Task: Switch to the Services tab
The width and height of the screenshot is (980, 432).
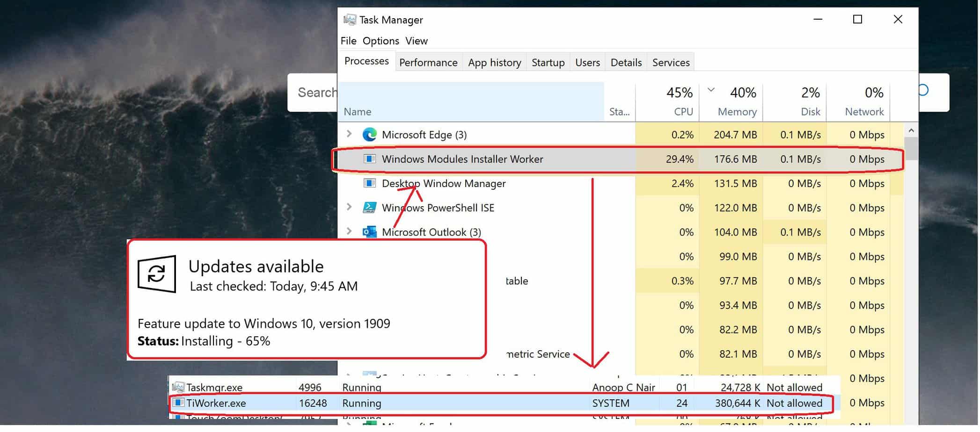Action: (x=671, y=63)
